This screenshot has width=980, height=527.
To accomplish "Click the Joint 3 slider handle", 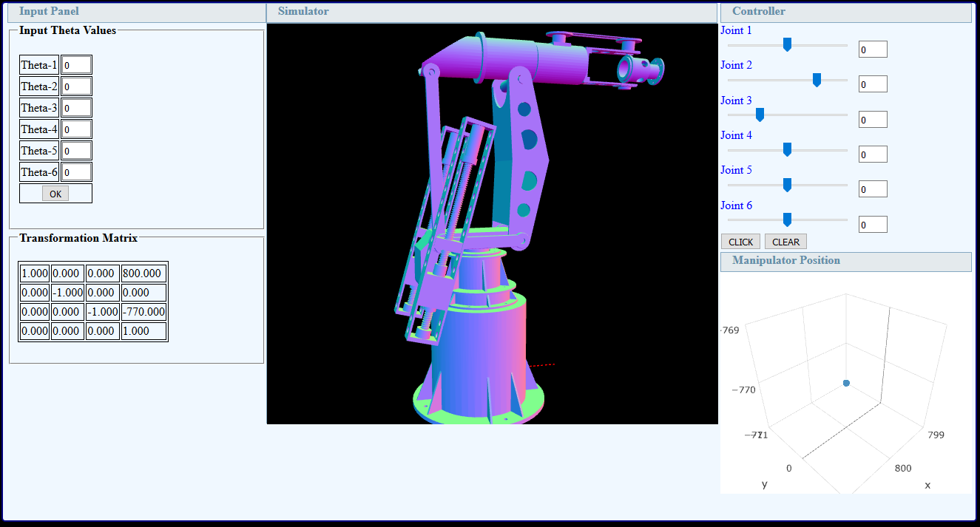I will coord(760,115).
